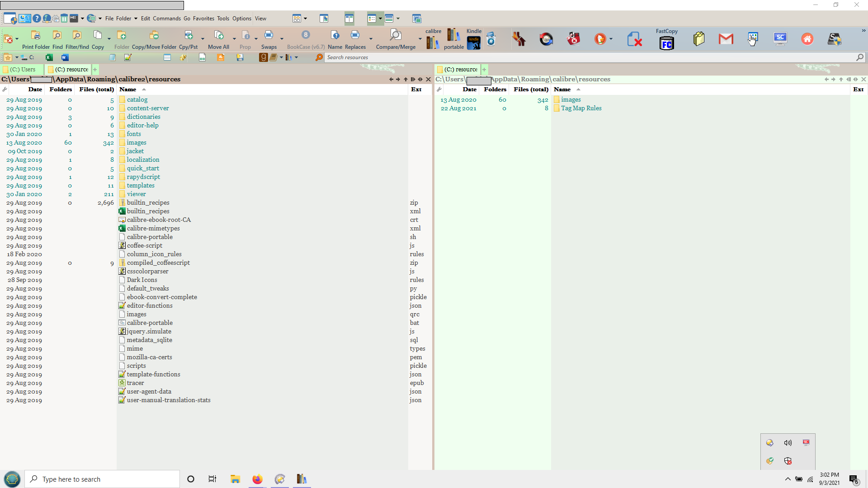Click the orange home icon
This screenshot has height=488, width=868.
(x=807, y=39)
